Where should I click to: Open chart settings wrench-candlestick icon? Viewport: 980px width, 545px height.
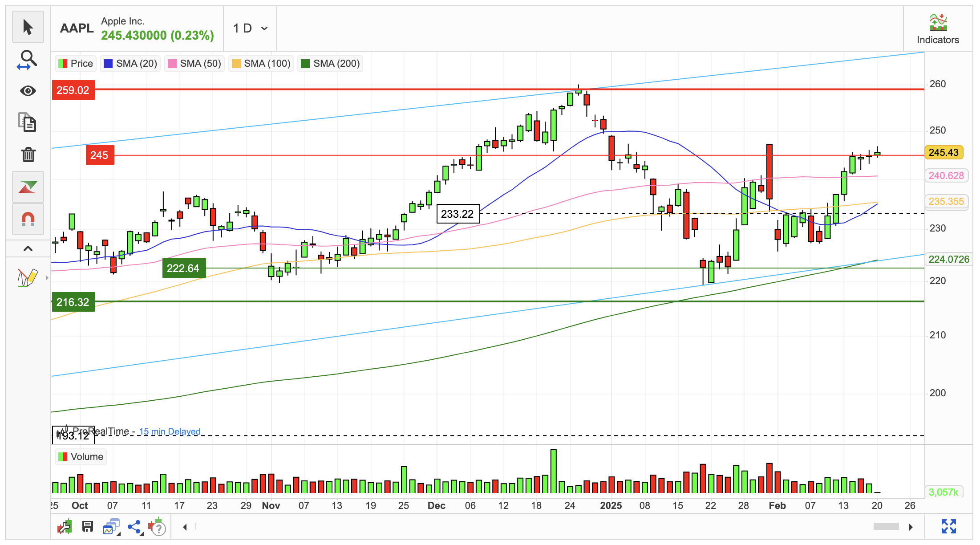coord(65,527)
